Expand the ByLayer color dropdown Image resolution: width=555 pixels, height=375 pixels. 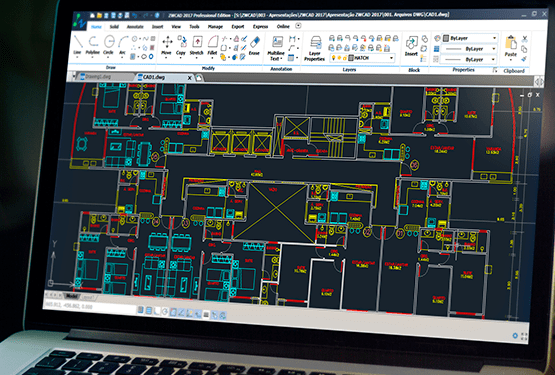coord(470,38)
